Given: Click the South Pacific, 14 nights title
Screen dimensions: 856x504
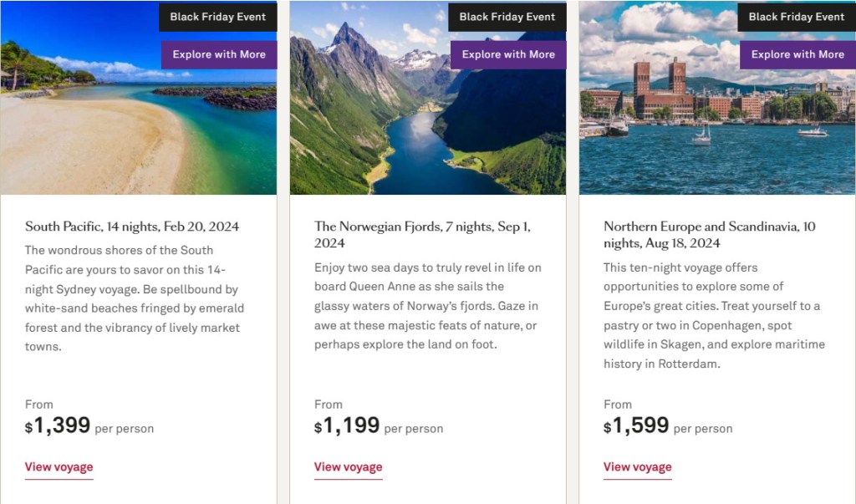Looking at the screenshot, I should (132, 227).
